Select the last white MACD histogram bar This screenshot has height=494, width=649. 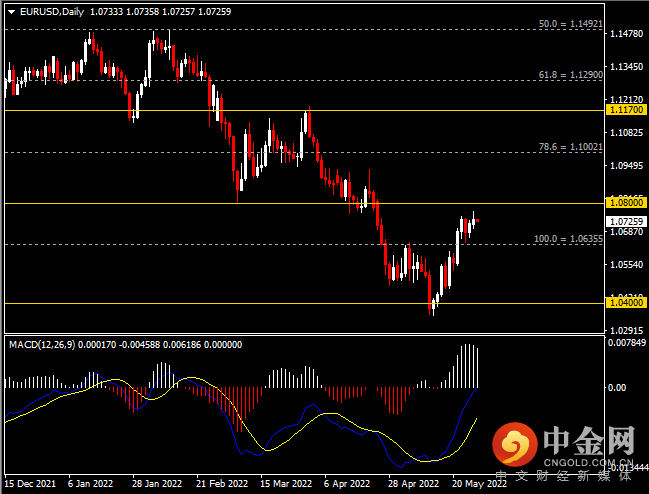pos(478,368)
